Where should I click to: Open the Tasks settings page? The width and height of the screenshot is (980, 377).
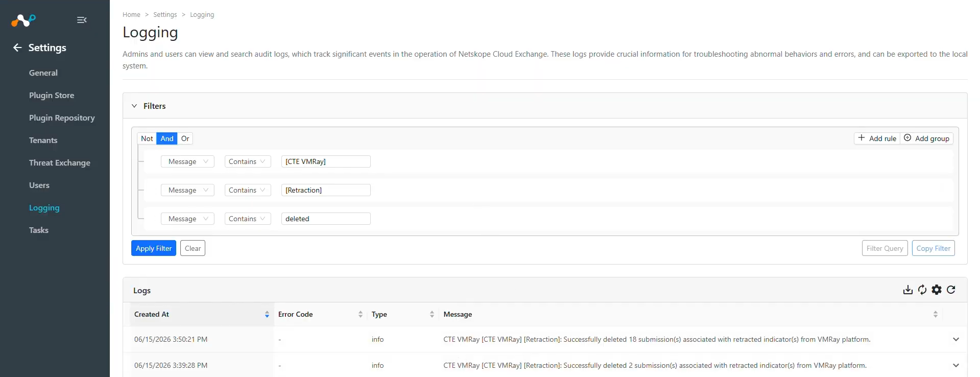click(x=39, y=230)
